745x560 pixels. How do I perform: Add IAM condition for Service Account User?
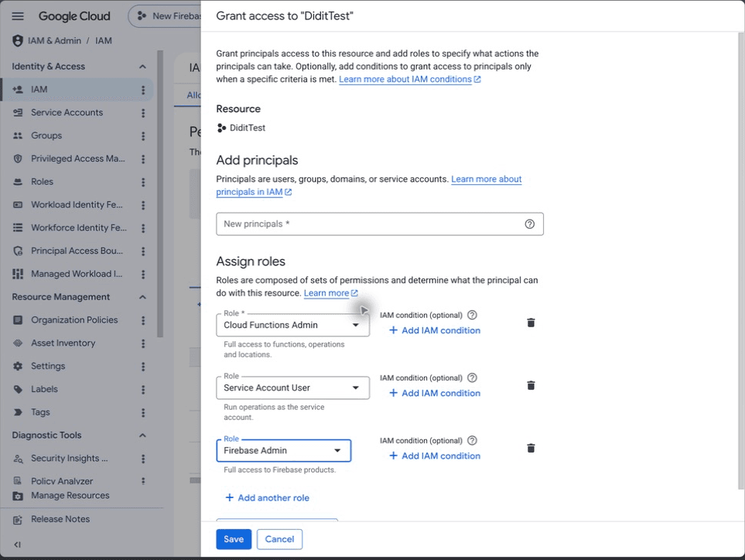[x=435, y=393]
